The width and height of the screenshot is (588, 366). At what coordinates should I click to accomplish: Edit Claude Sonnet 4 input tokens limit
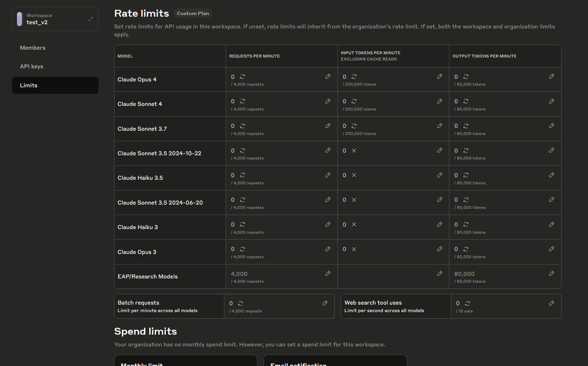click(x=440, y=101)
